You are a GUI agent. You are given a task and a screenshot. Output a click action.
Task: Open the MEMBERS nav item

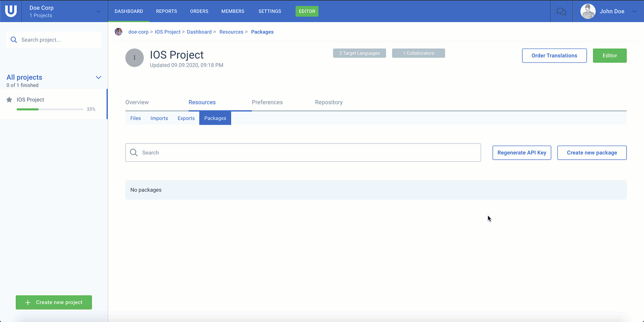pos(233,11)
